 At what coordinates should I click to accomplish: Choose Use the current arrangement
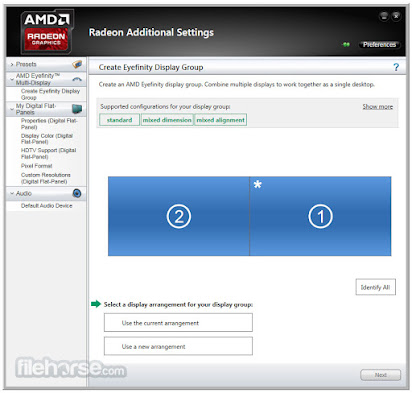click(x=178, y=323)
